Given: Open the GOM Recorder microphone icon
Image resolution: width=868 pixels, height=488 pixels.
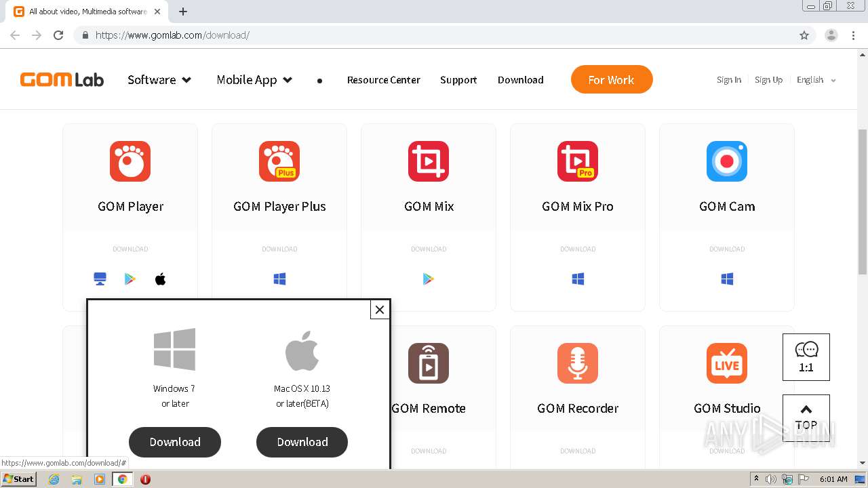Looking at the screenshot, I should [578, 363].
